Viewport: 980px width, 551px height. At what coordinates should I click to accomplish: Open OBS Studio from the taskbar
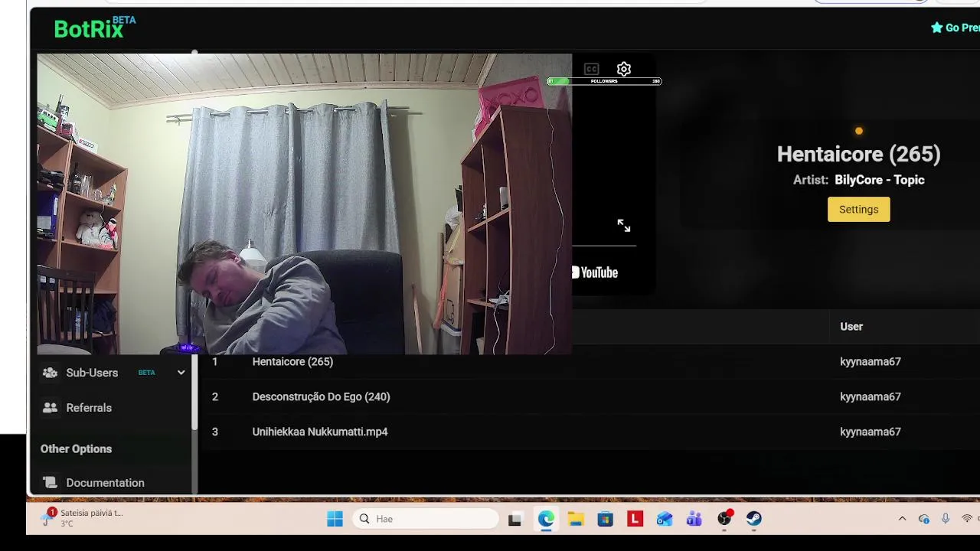pos(724,519)
